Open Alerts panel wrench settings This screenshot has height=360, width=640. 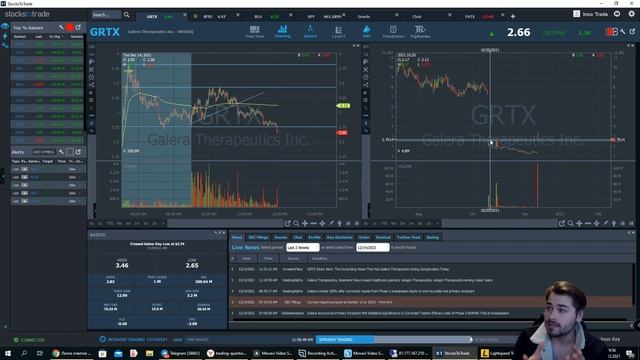[x=61, y=152]
